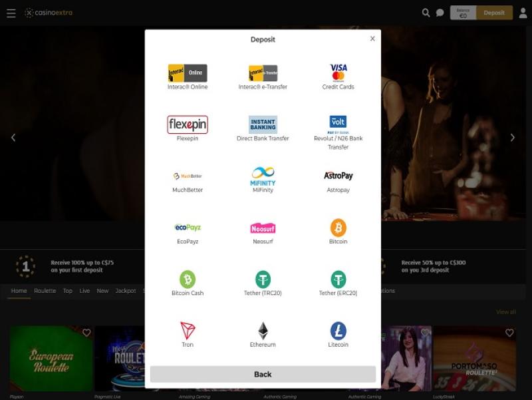Select Tether (TRC20) payment icon

tap(263, 280)
